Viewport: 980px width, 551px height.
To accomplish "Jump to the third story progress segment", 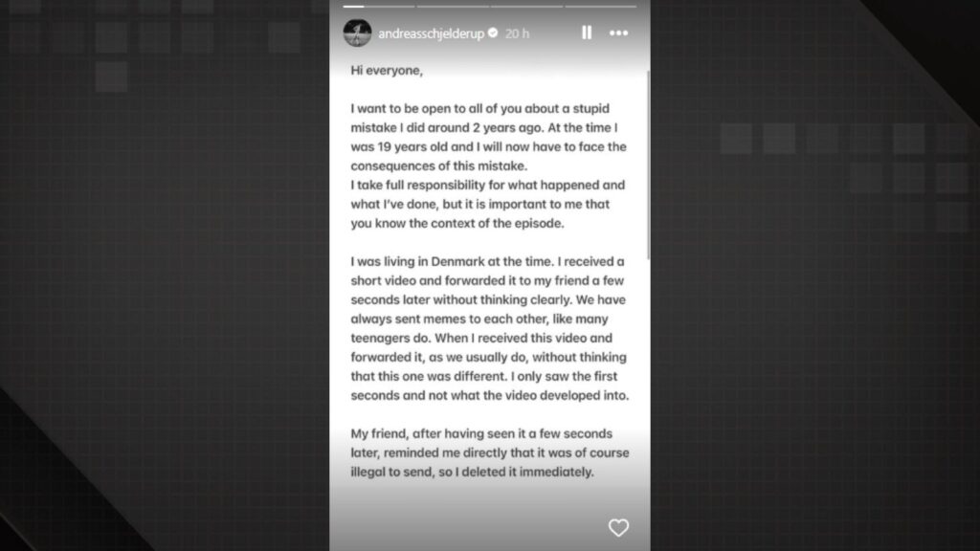I will [x=526, y=6].
